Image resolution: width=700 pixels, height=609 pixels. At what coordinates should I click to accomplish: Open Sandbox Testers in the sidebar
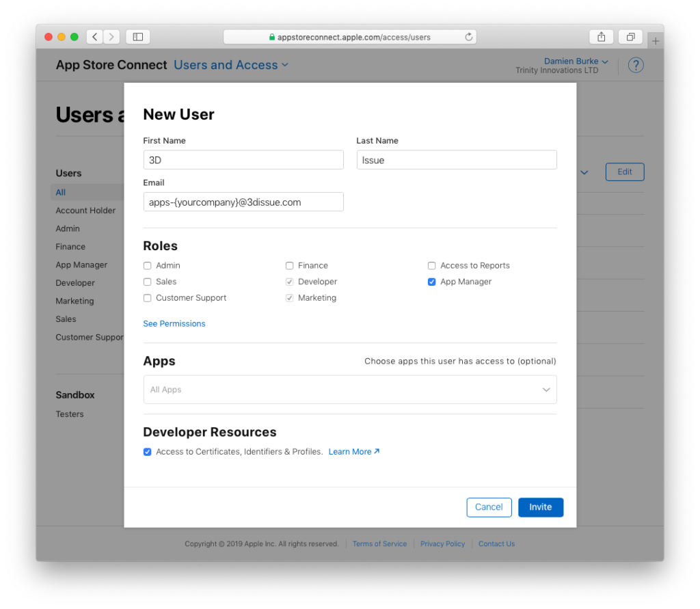click(x=70, y=414)
